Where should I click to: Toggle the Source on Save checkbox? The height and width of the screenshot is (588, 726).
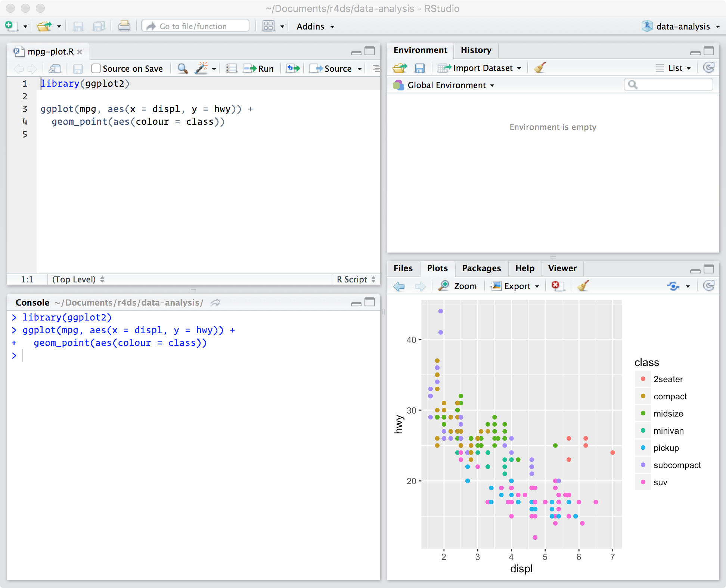click(x=96, y=68)
